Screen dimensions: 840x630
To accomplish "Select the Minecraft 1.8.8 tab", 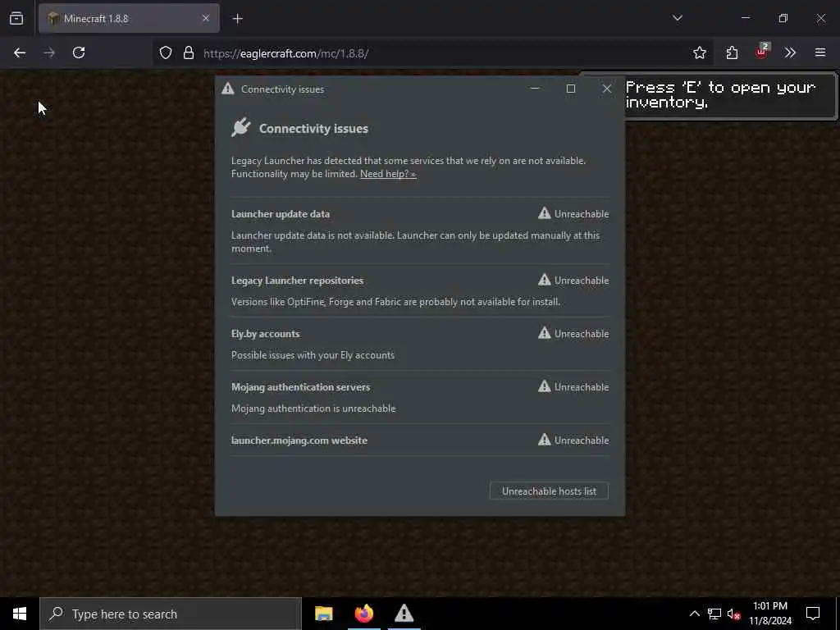I will coord(129,18).
